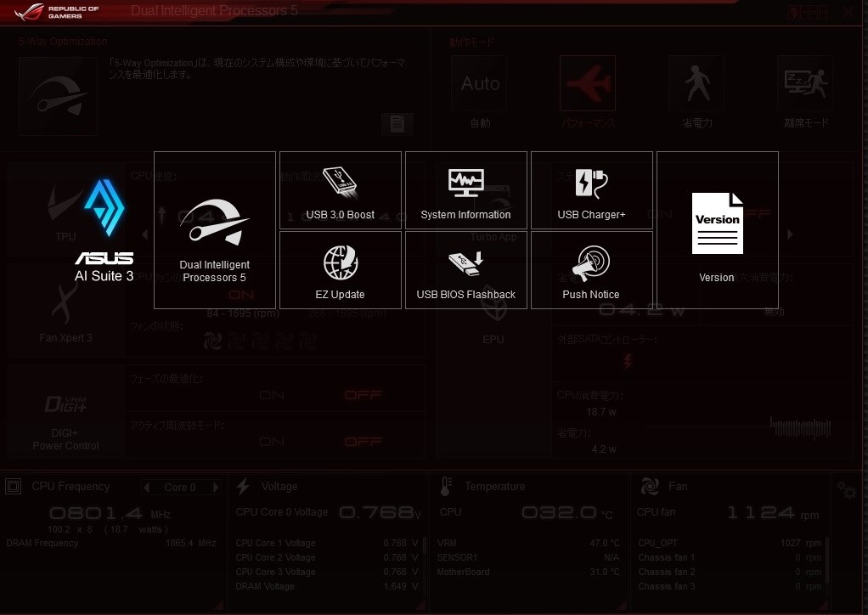Turn phase optimization ON
The width and height of the screenshot is (868, 615).
(x=272, y=395)
